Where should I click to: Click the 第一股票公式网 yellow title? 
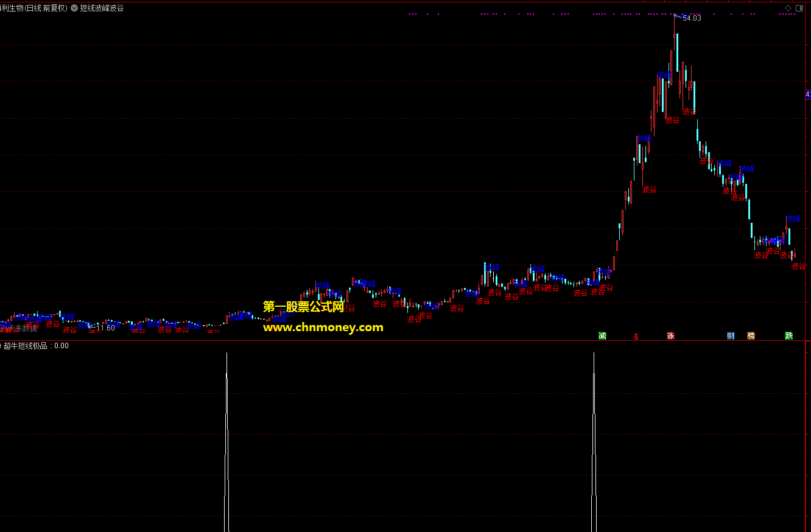tap(303, 307)
